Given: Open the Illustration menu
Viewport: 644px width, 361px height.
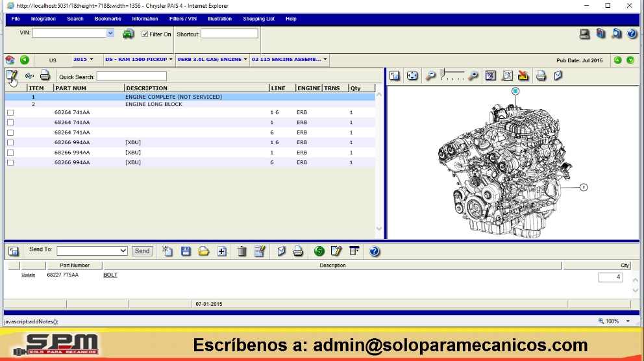Looking at the screenshot, I should click(219, 19).
